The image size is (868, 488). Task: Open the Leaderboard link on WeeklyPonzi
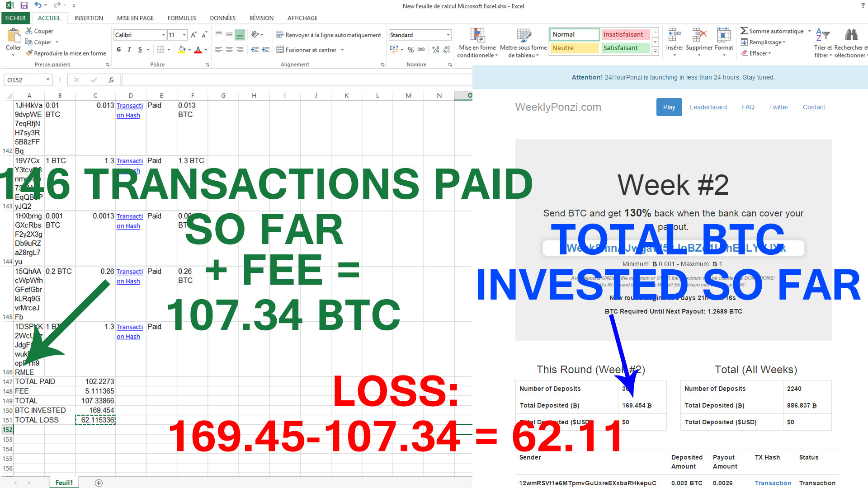708,107
